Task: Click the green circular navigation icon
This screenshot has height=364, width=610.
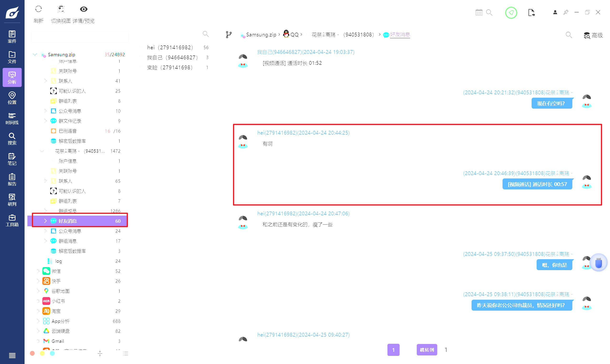Action: tap(511, 13)
